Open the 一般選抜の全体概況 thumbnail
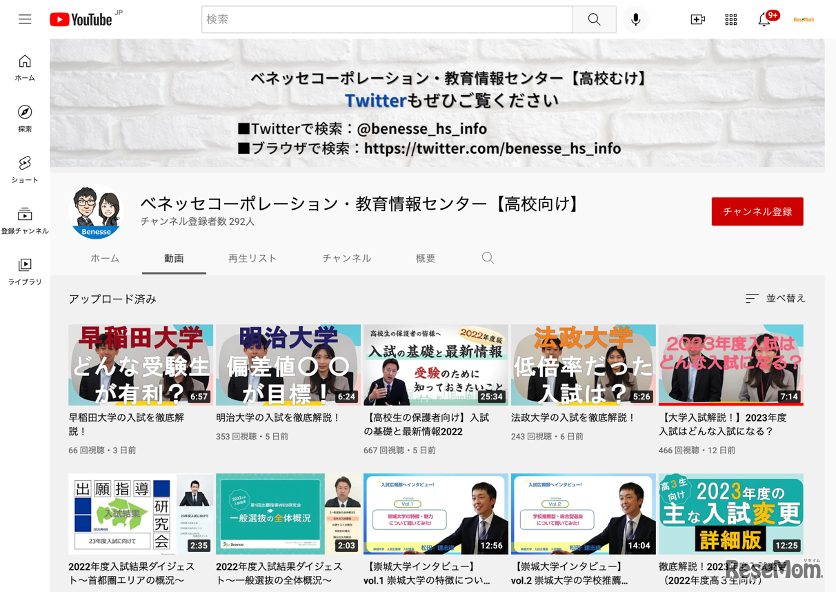 [288, 514]
